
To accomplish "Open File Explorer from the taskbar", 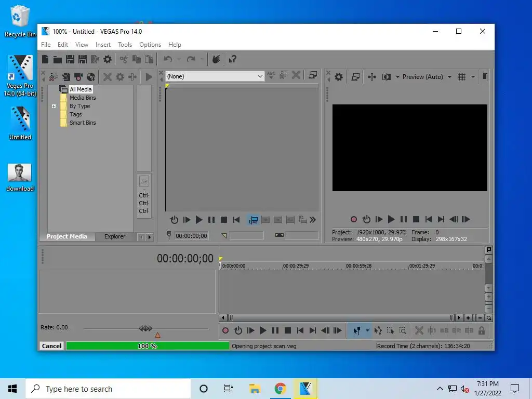I will [255, 389].
